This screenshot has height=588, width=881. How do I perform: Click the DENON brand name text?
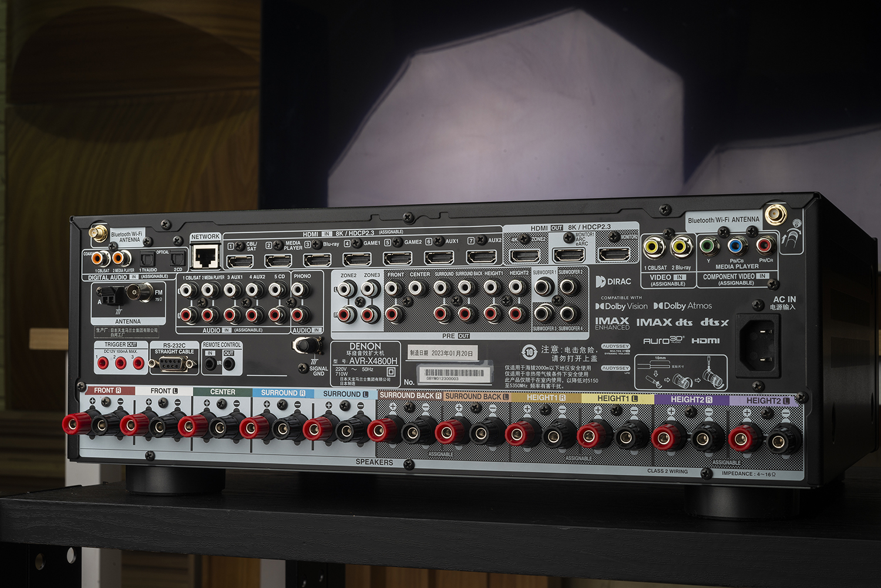point(365,347)
